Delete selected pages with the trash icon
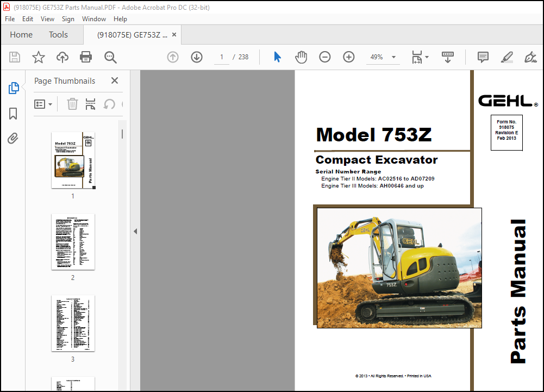 click(x=72, y=104)
